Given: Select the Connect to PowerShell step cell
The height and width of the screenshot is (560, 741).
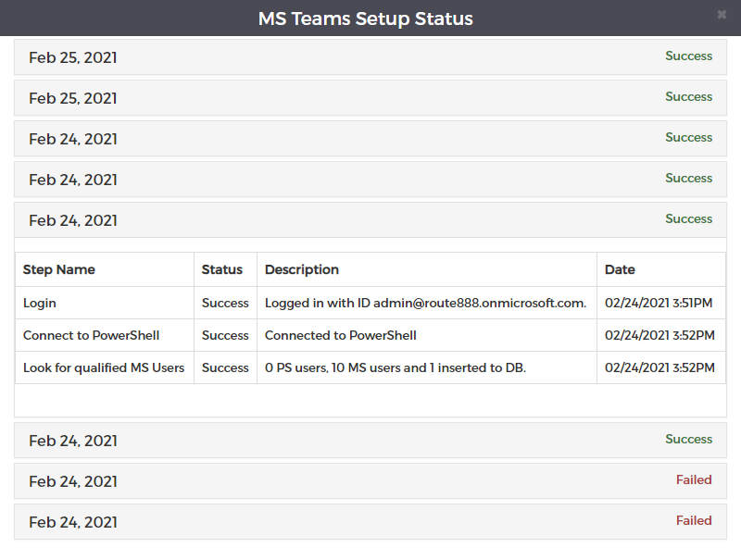Looking at the screenshot, I should (105, 335).
